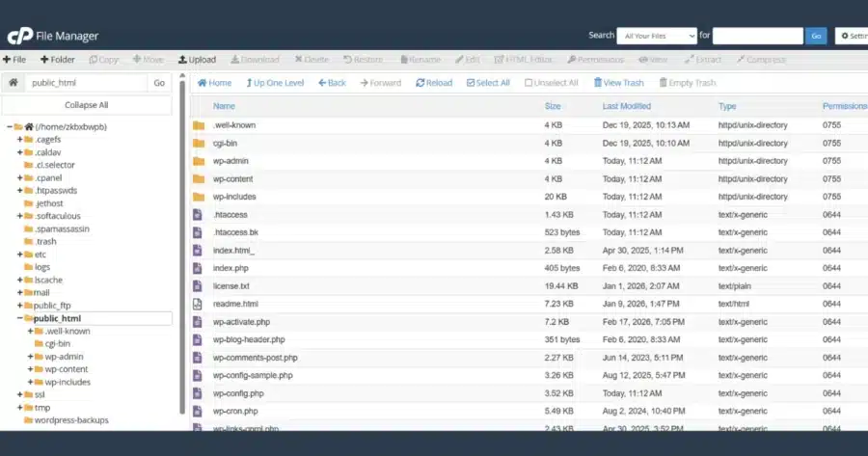Click the Move toolbar button
This screenshot has width=868, height=456.
coord(148,59)
